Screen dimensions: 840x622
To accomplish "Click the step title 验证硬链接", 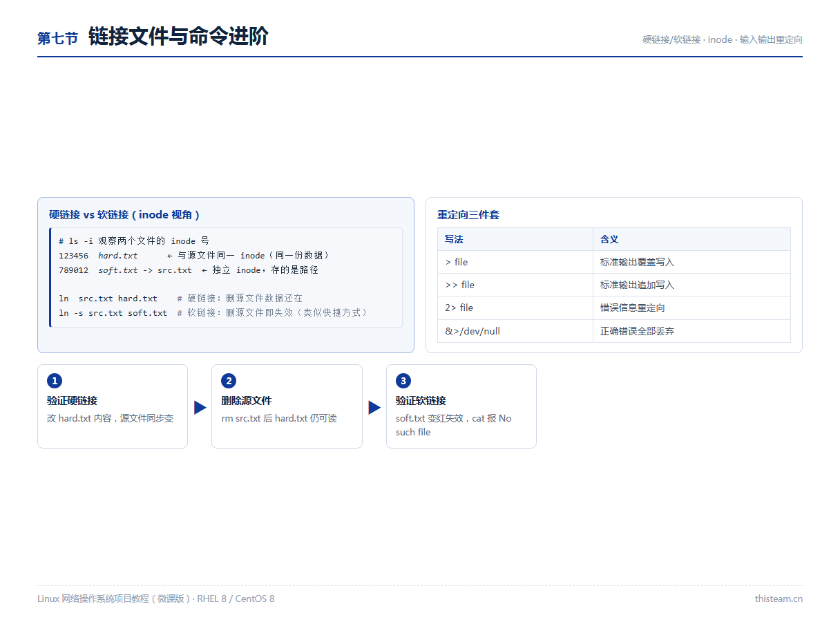I will click(x=72, y=401).
